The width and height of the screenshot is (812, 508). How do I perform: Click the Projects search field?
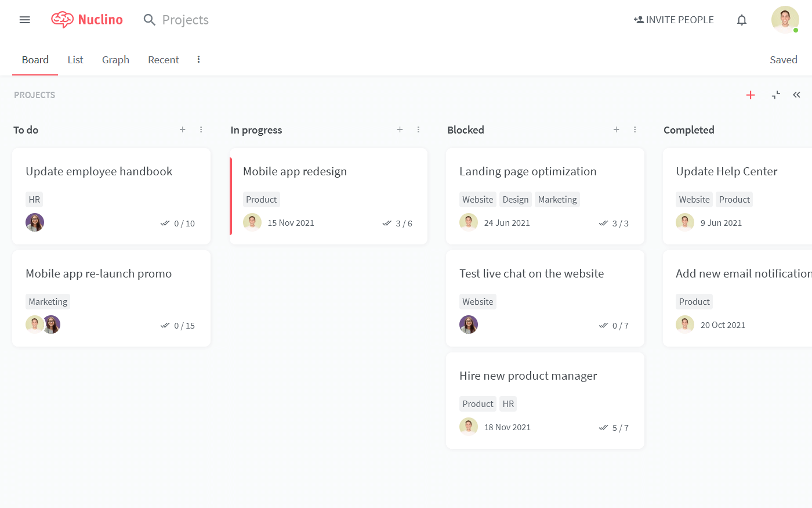[185, 20]
